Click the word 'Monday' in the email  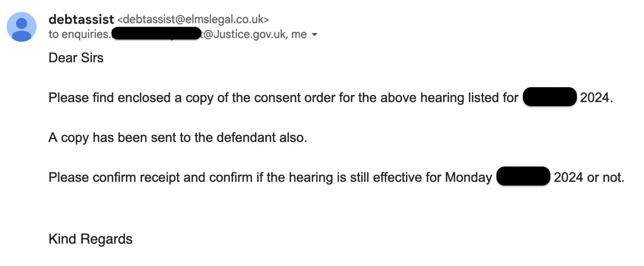[469, 177]
